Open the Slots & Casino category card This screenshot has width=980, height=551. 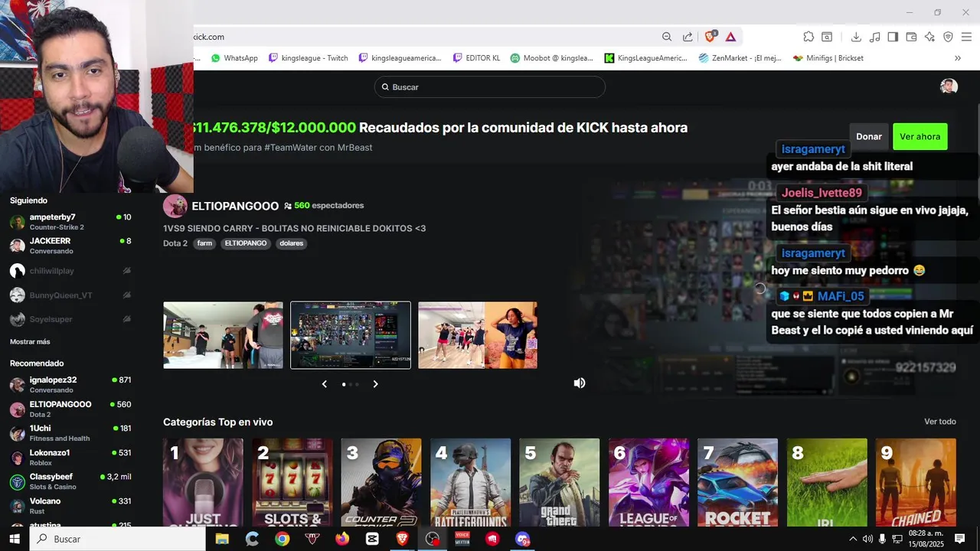[292, 482]
